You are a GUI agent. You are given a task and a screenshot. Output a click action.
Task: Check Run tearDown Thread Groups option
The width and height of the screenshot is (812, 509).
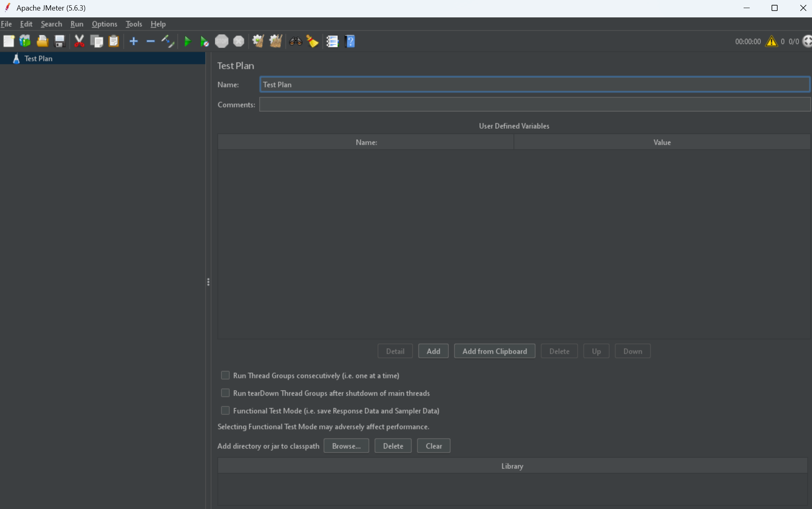pyautogui.click(x=225, y=393)
